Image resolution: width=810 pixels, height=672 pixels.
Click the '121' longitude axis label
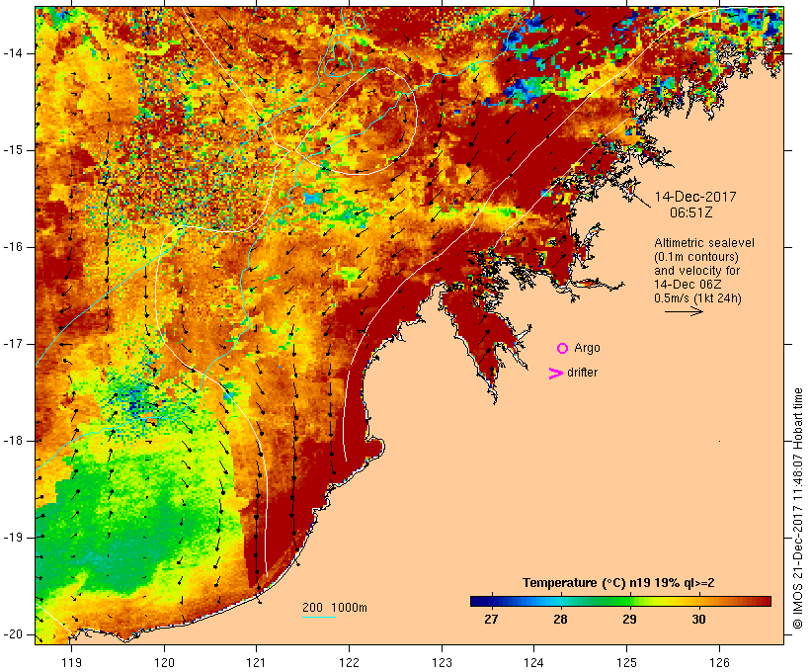(256, 662)
